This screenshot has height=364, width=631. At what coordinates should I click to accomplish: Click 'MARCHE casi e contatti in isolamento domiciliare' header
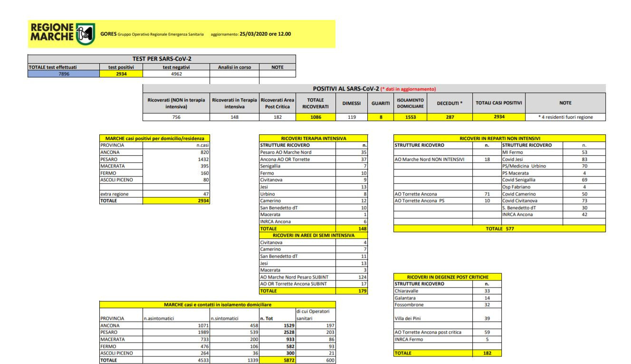(x=217, y=304)
